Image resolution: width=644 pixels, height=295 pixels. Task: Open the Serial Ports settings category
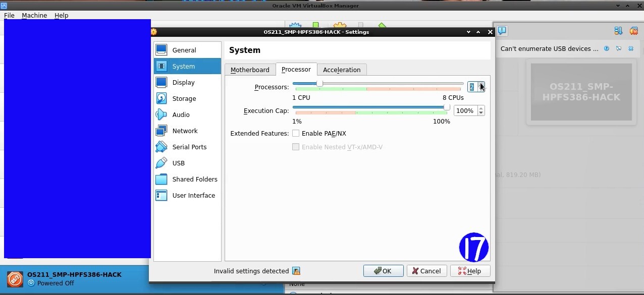coord(187,147)
